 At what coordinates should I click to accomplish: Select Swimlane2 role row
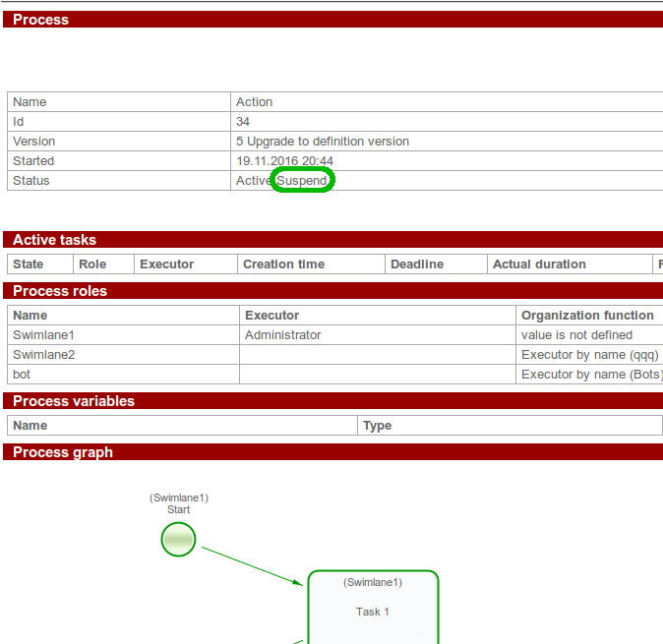click(43, 355)
